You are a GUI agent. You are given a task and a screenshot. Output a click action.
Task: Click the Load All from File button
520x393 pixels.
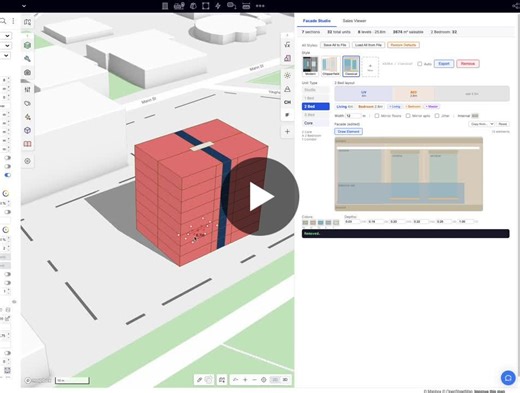pos(368,45)
